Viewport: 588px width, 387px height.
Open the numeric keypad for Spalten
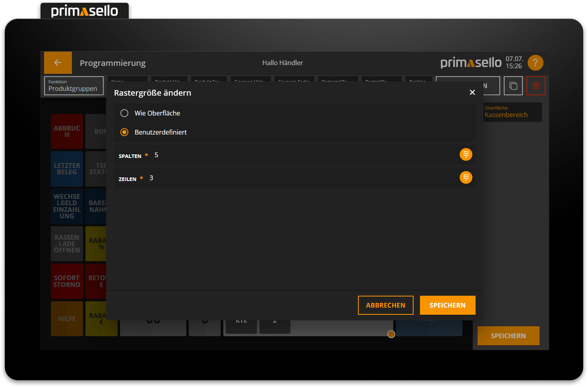click(x=466, y=154)
